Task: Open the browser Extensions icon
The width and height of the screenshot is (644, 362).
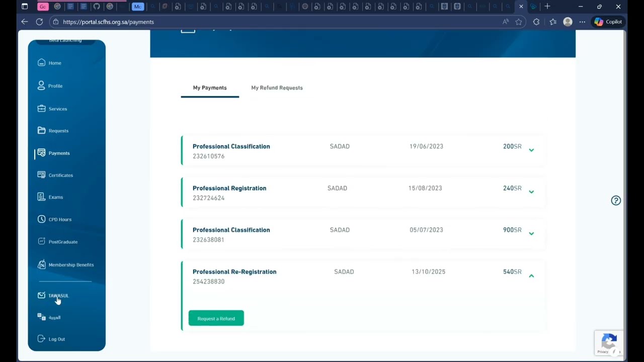Action: (536, 22)
